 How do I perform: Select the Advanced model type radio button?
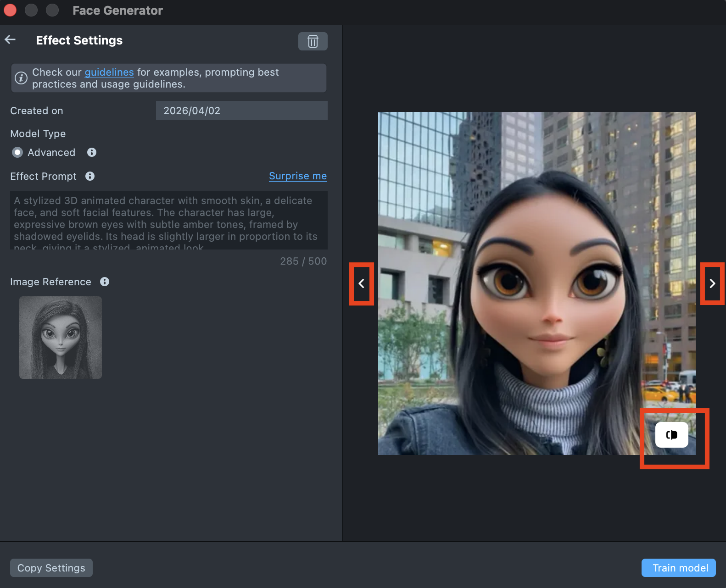coord(17,152)
